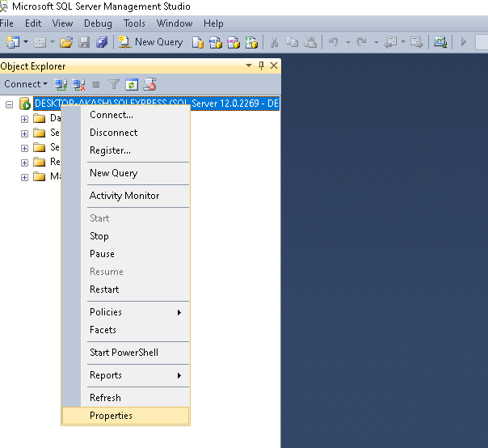Choose Refresh from the context menu
Screen dimensions: 488x448
[125, 398]
